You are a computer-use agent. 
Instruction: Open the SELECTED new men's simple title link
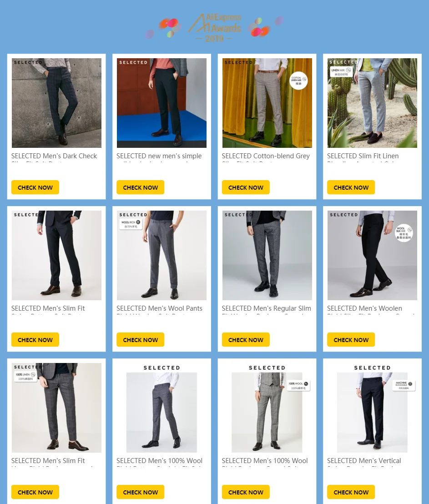point(159,156)
